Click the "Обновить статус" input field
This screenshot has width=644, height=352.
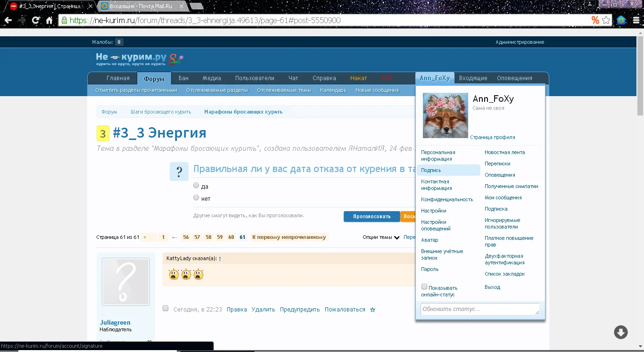tap(479, 309)
